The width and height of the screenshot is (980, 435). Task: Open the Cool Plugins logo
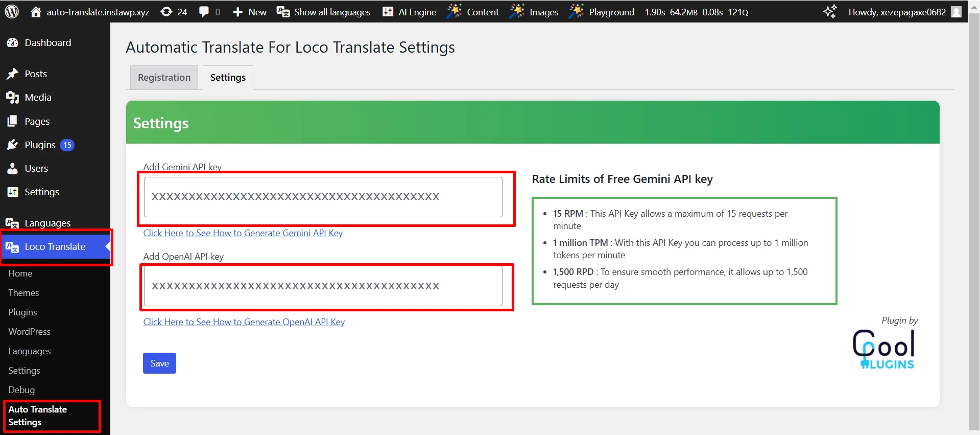coord(884,350)
